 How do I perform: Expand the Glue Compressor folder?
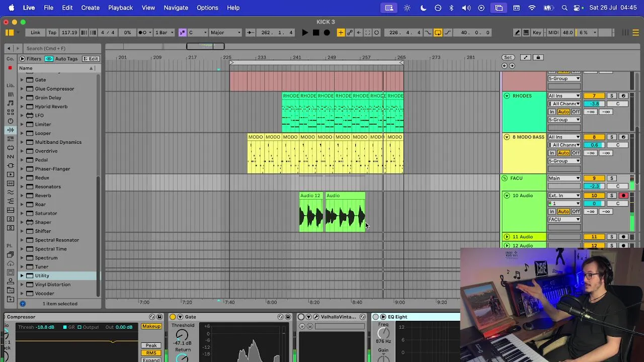click(x=22, y=89)
